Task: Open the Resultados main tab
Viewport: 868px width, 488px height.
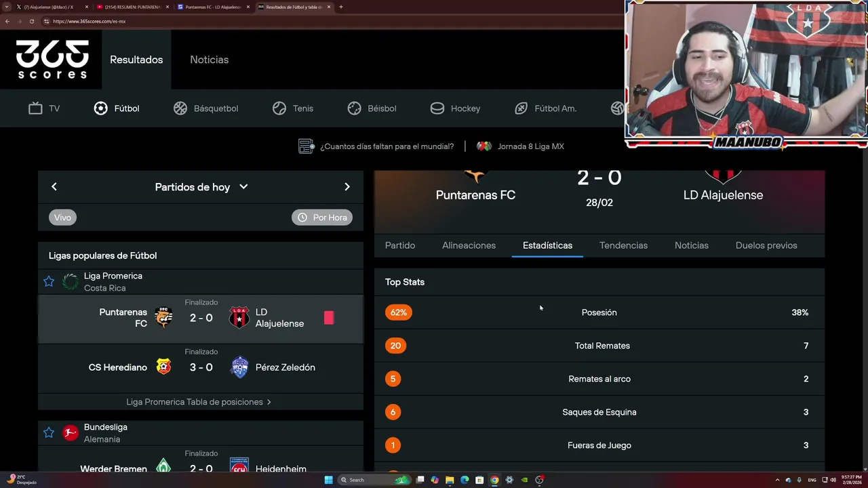Action: 136,60
